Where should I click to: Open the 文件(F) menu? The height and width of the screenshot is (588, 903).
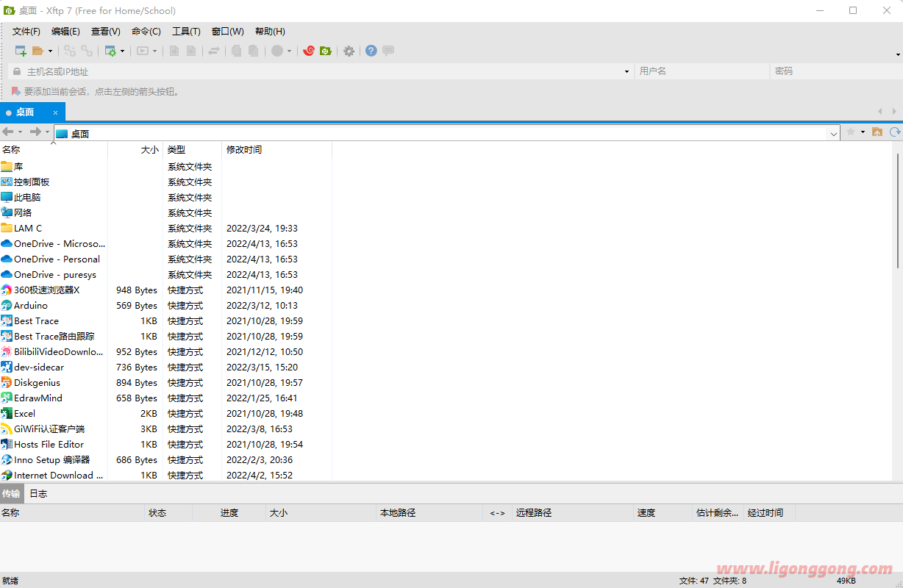(x=26, y=32)
